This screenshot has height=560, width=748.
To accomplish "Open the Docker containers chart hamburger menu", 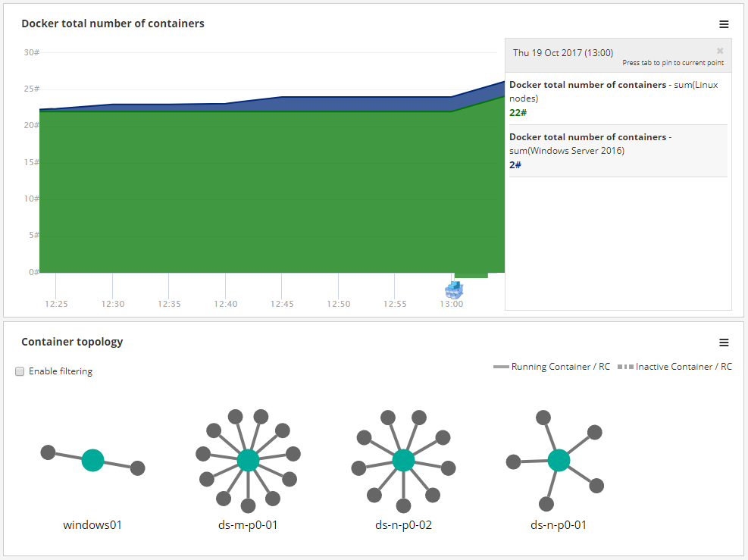I will tap(724, 24).
